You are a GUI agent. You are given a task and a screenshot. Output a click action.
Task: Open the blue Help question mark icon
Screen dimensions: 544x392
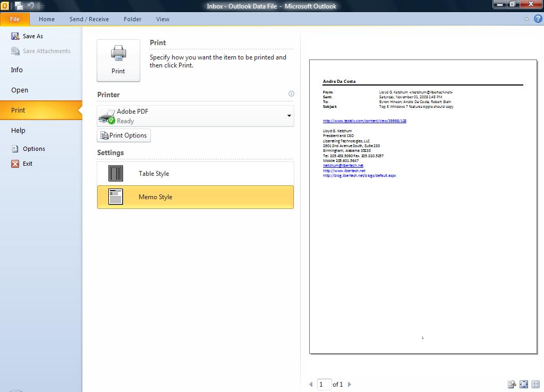538,19
